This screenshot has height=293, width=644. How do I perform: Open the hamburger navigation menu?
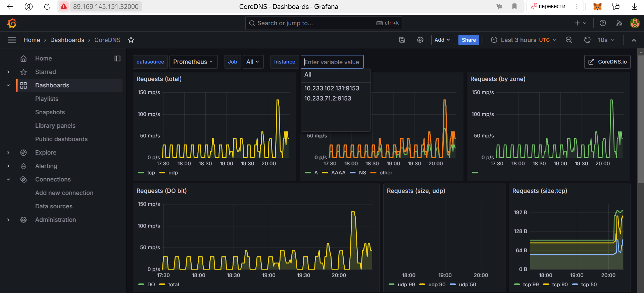click(x=12, y=40)
